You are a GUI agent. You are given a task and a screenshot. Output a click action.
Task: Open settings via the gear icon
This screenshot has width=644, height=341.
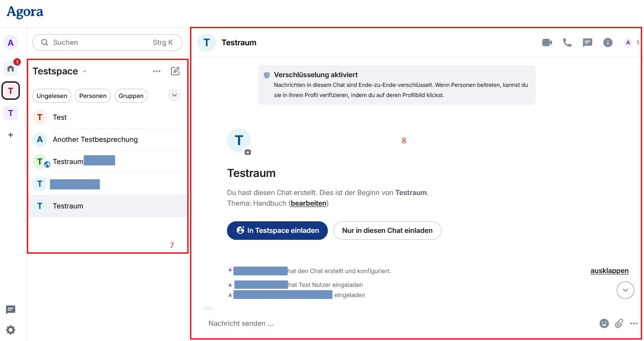click(11, 330)
